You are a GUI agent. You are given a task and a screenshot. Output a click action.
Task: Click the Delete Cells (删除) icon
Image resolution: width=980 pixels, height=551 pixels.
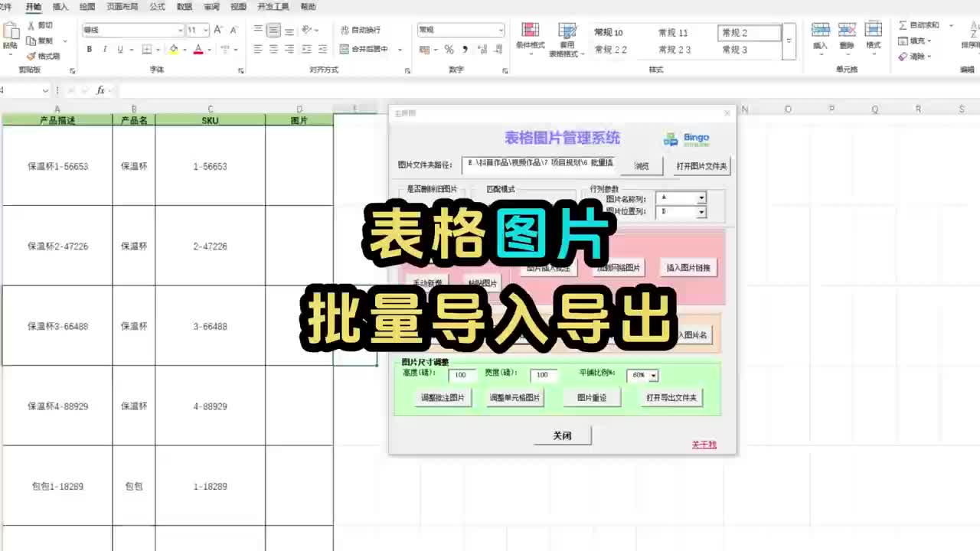(846, 31)
